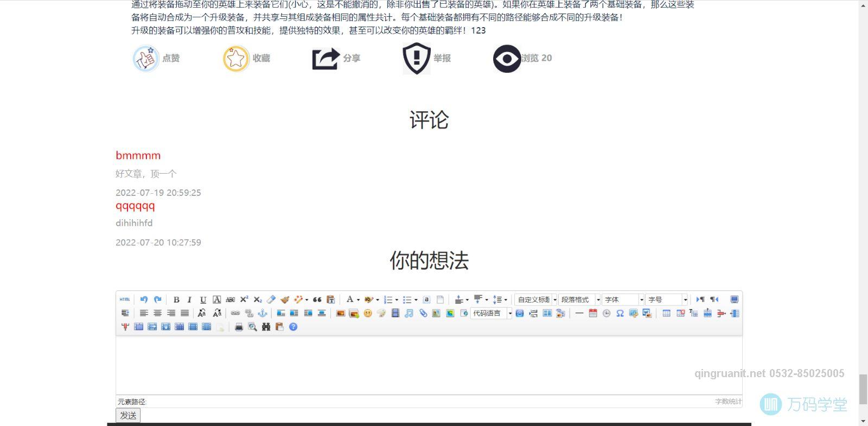868x426 pixels.
Task: Click the preview magnifier icon
Action: click(252, 327)
